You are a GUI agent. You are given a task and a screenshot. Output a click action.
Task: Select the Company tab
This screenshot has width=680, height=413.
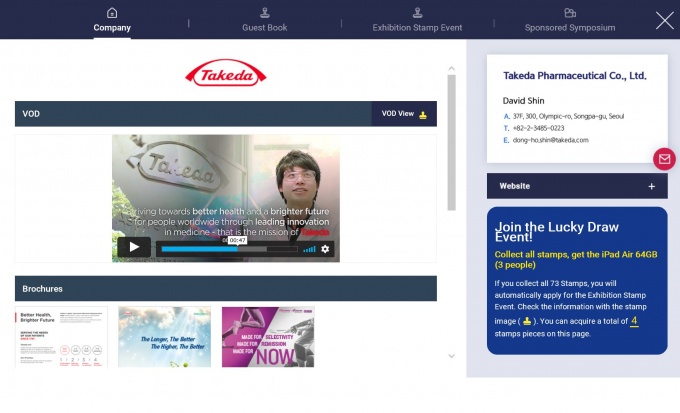[x=112, y=19]
